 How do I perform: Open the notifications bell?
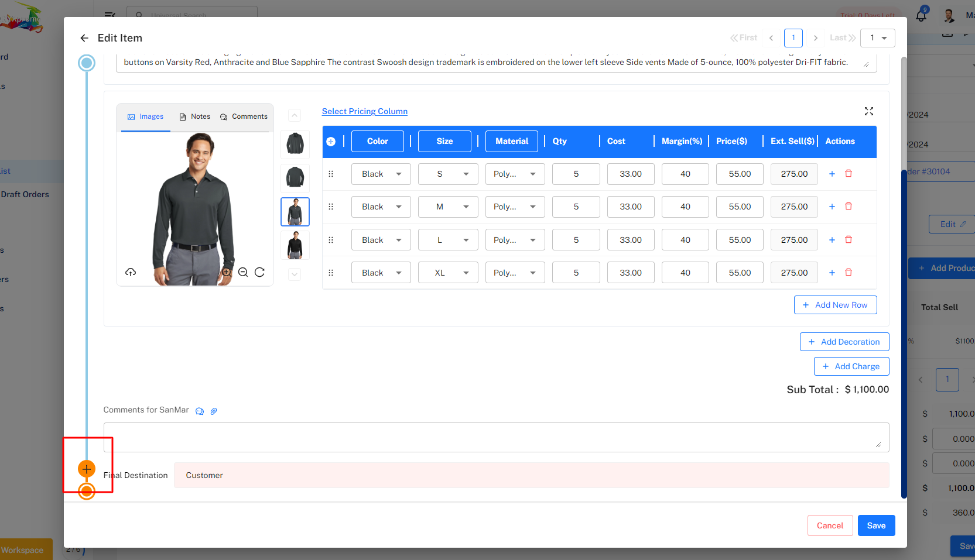click(921, 16)
